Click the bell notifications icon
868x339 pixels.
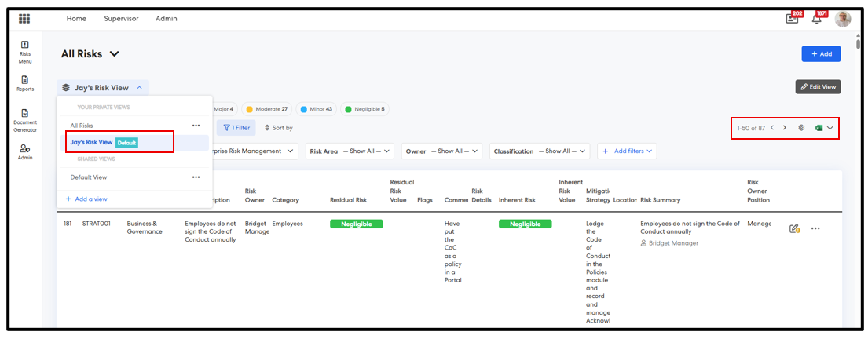817,19
